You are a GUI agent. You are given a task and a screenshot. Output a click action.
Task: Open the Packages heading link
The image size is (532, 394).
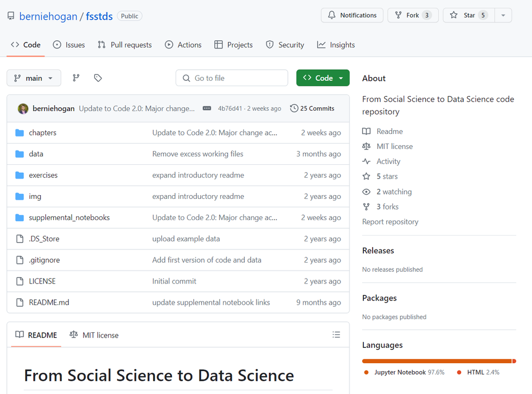pyautogui.click(x=379, y=298)
